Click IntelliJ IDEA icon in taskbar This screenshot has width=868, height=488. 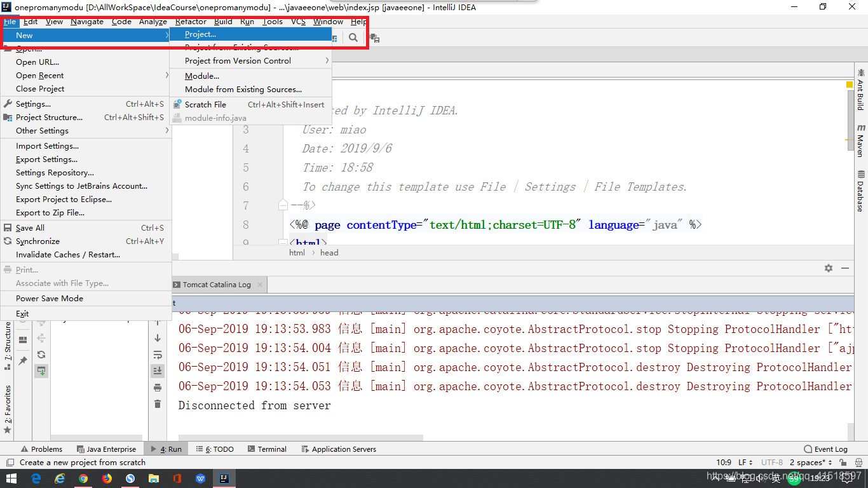pyautogui.click(x=224, y=478)
